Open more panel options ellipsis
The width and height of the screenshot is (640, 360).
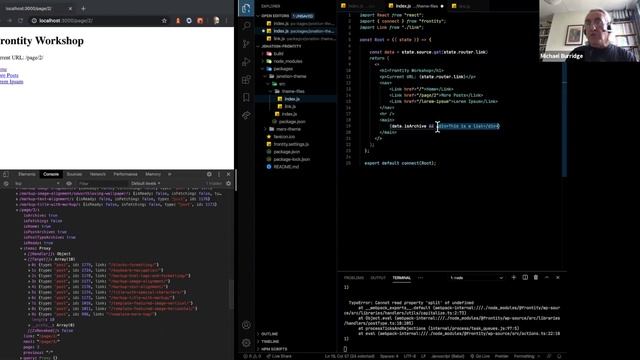click(x=420, y=278)
